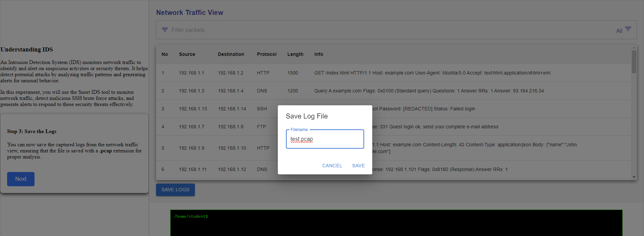The image size is (644, 236).
Task: Click the Length column header
Action: [x=295, y=54]
